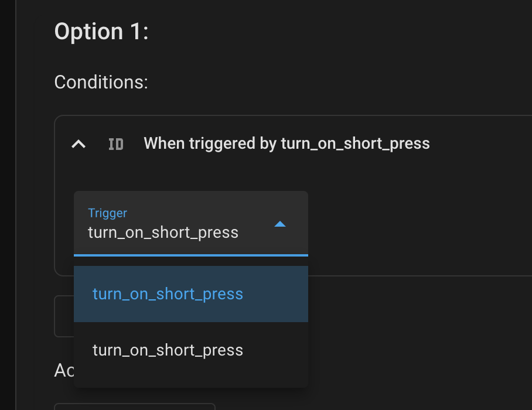Click the empty card below the condition
Screen dimensions: 532x410
coord(63,316)
